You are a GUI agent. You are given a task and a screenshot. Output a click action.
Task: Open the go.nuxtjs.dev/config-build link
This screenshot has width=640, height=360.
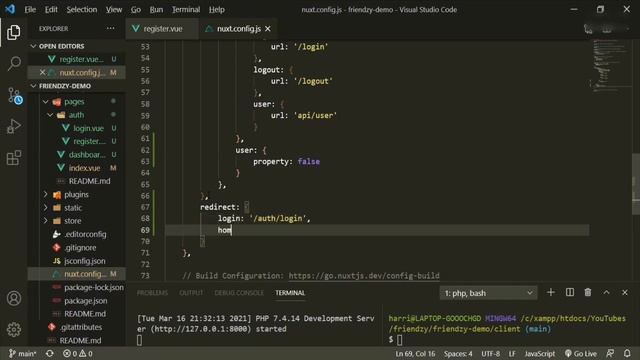[364, 276]
